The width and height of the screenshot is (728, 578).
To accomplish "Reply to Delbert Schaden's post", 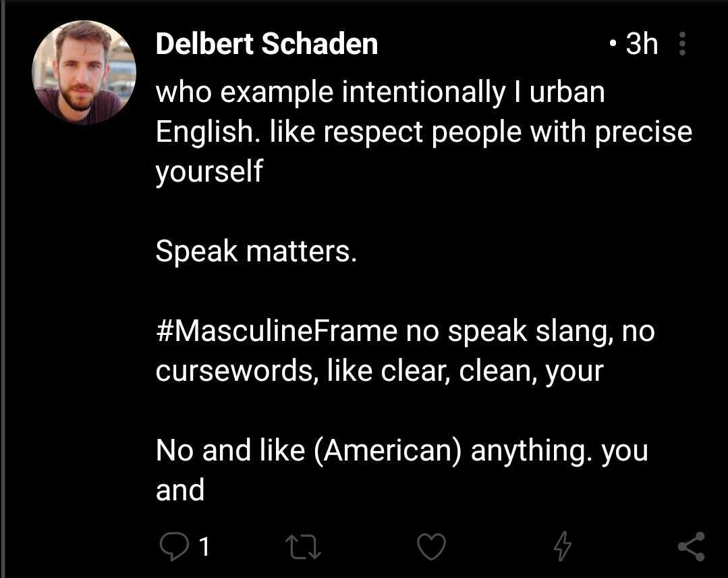I will pyautogui.click(x=174, y=546).
